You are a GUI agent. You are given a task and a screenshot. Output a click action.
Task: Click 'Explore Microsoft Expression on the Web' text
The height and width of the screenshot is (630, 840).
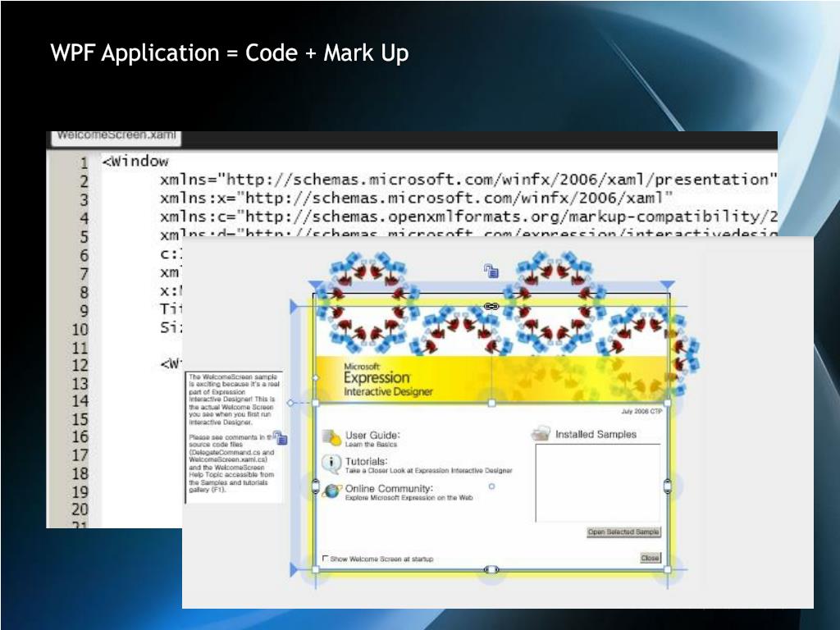point(409,498)
